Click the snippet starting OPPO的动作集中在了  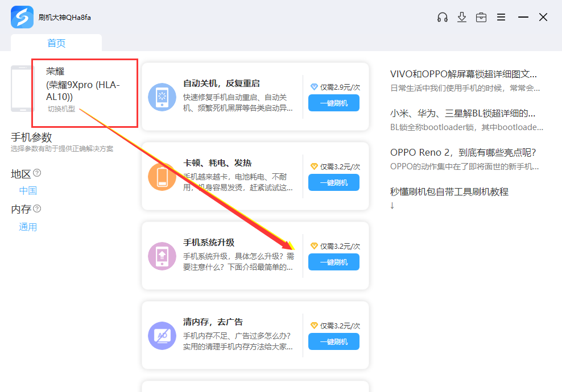click(465, 166)
